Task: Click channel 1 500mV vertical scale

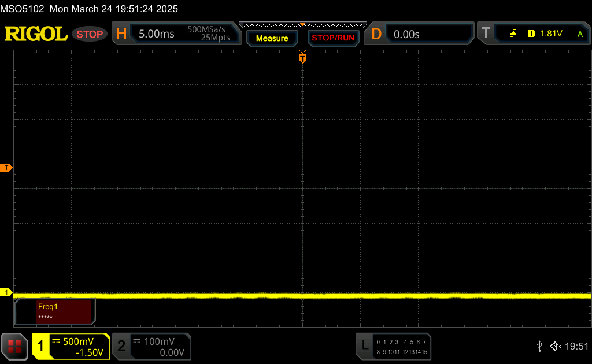Action: 78,341
